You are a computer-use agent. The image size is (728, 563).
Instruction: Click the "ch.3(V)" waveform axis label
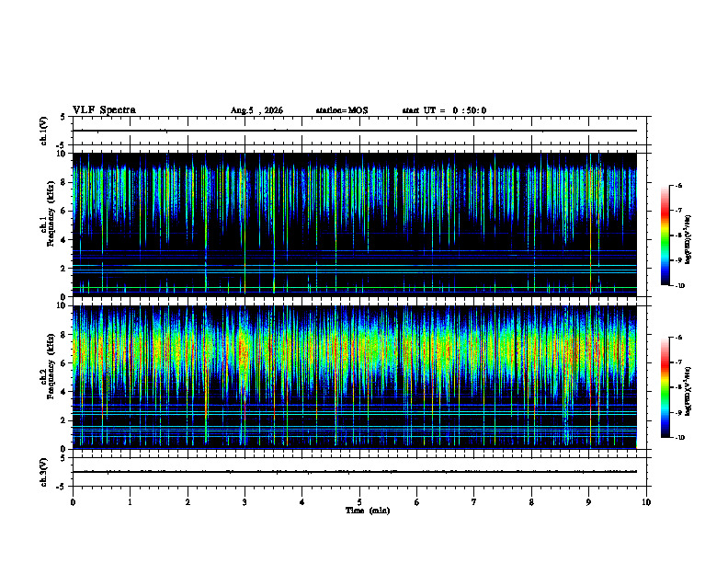[43, 472]
